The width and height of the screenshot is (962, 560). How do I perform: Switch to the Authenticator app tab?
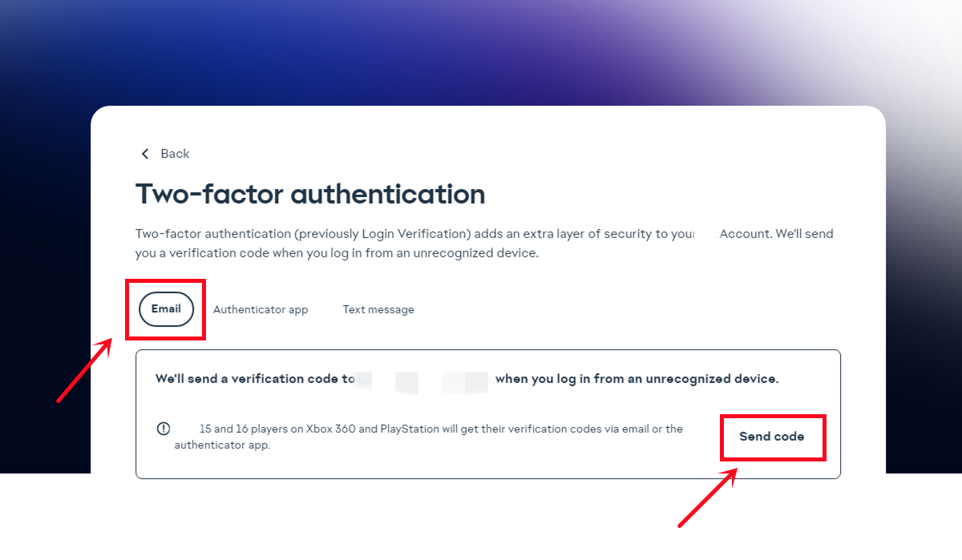[x=261, y=310]
